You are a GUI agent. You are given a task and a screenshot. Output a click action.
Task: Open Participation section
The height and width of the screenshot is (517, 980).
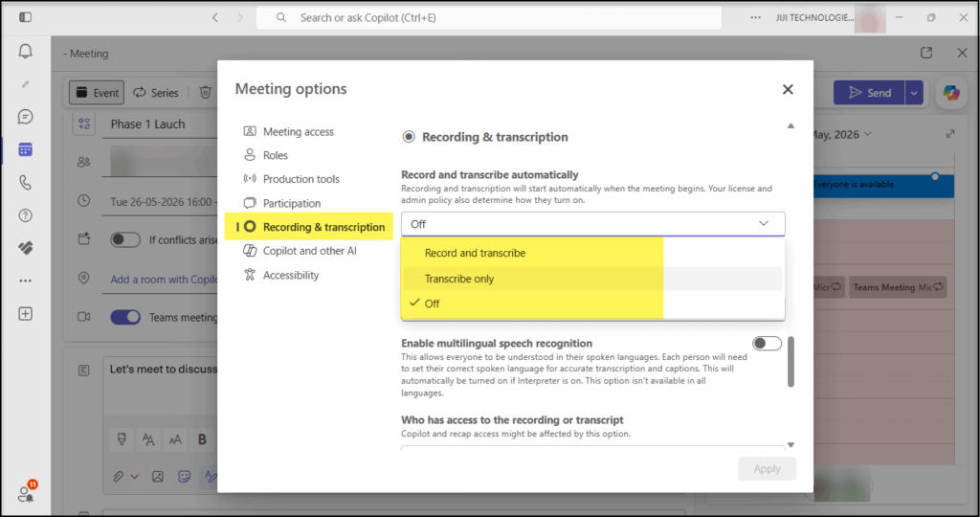[x=291, y=203]
